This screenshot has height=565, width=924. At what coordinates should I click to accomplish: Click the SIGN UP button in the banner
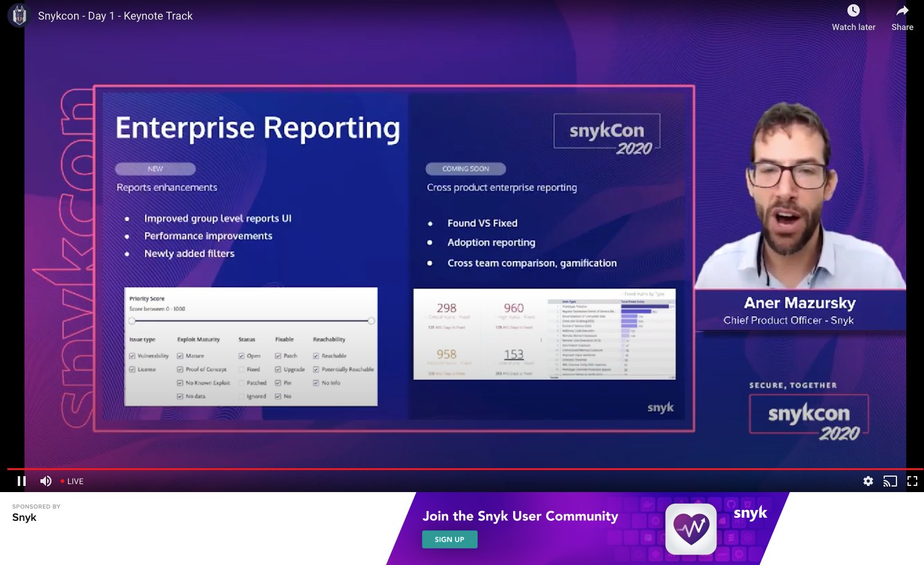tap(449, 539)
